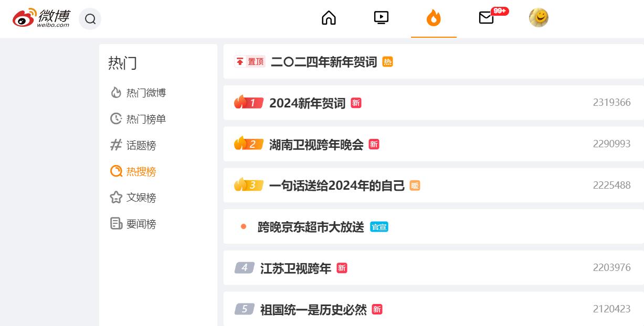The height and width of the screenshot is (326, 644).
Task: Open 热门微博 in the sidebar
Action: 145,93
